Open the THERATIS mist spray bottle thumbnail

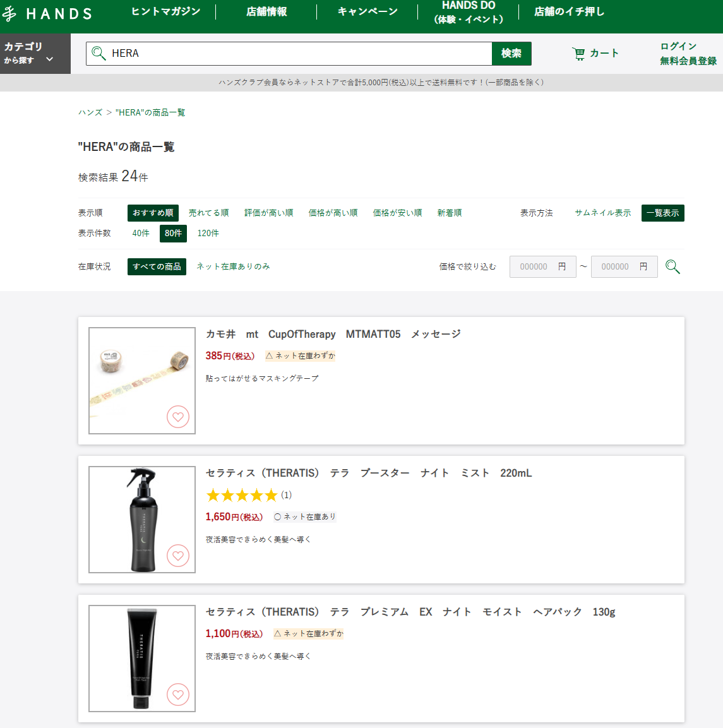tap(142, 520)
